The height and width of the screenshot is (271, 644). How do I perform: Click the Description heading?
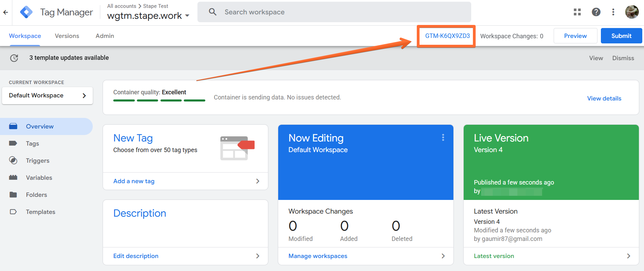(140, 213)
